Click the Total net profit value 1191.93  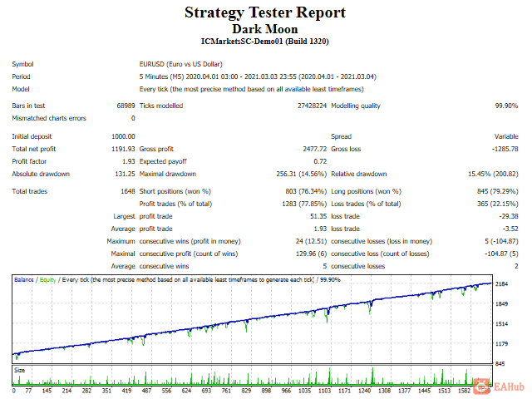(123, 149)
